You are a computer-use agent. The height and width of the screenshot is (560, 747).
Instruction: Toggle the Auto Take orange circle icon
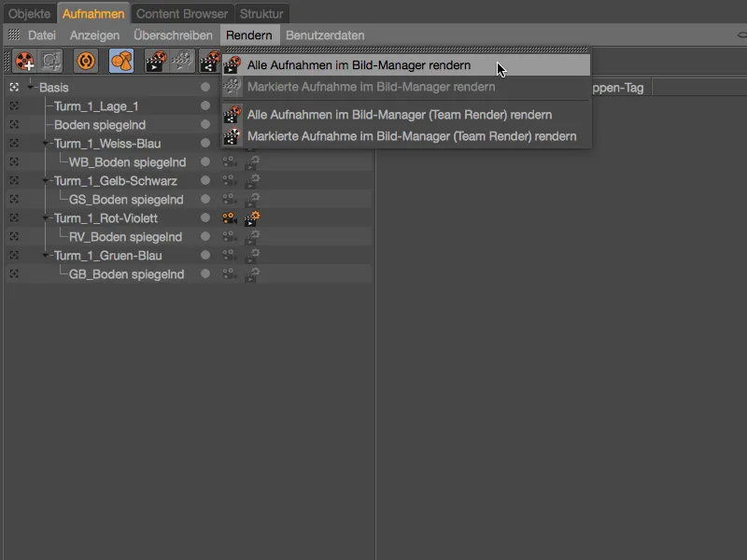[x=86, y=61]
